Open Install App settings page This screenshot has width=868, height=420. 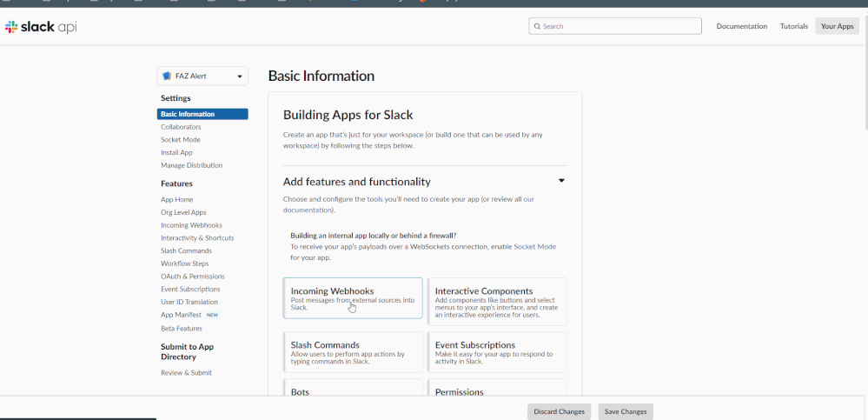(176, 152)
